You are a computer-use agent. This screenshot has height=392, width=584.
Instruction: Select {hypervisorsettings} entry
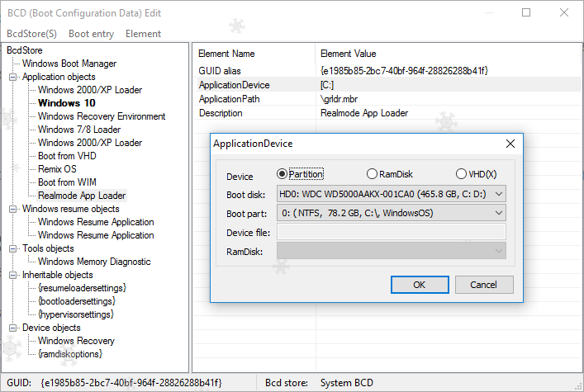[x=76, y=314]
